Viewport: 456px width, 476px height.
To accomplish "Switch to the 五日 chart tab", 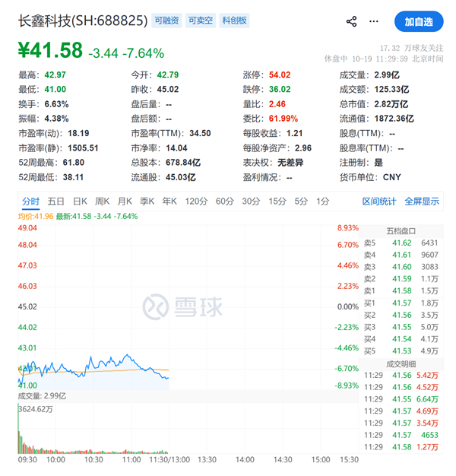I will click(x=55, y=202).
